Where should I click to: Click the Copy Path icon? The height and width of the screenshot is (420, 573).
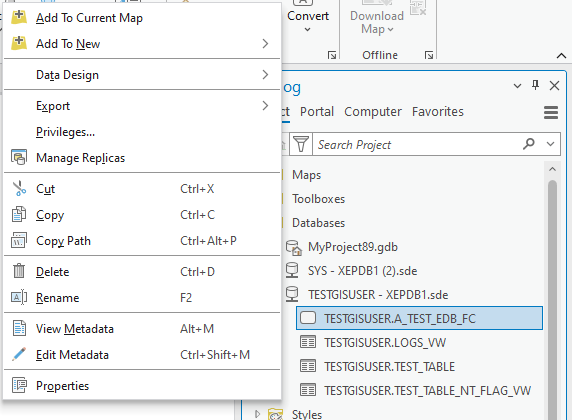[x=19, y=241]
